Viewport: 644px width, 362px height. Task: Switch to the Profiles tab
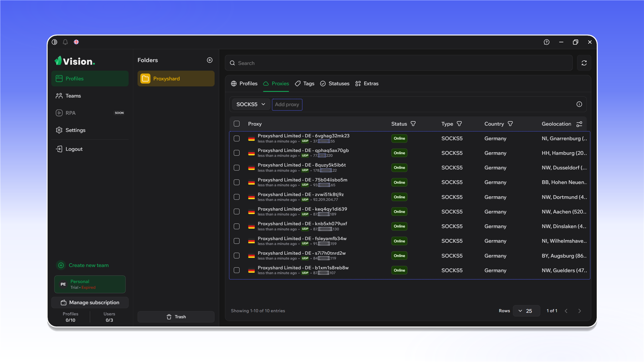(244, 83)
